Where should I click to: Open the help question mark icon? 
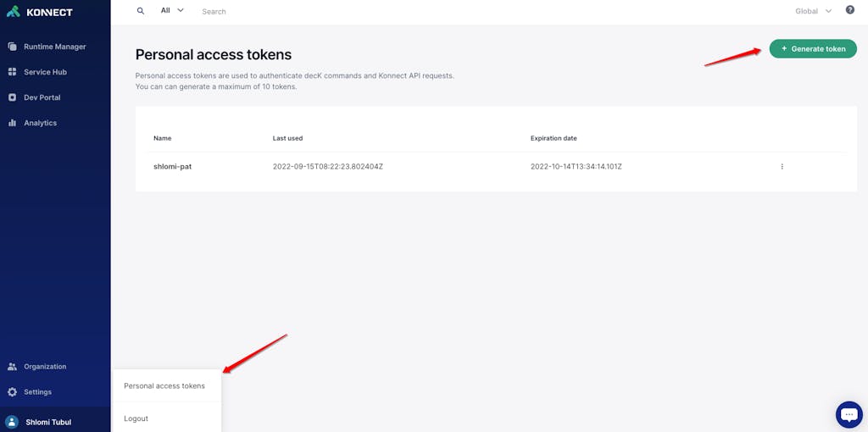[850, 10]
